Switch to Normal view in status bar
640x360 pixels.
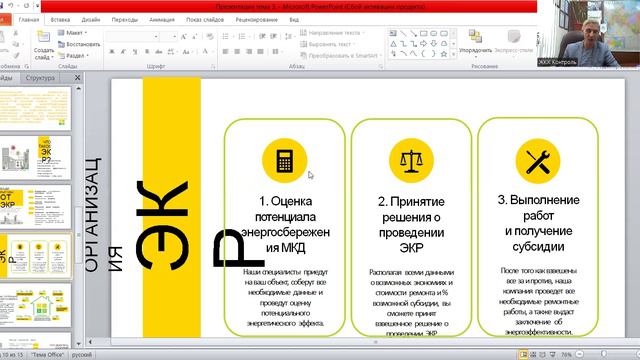click(x=523, y=355)
